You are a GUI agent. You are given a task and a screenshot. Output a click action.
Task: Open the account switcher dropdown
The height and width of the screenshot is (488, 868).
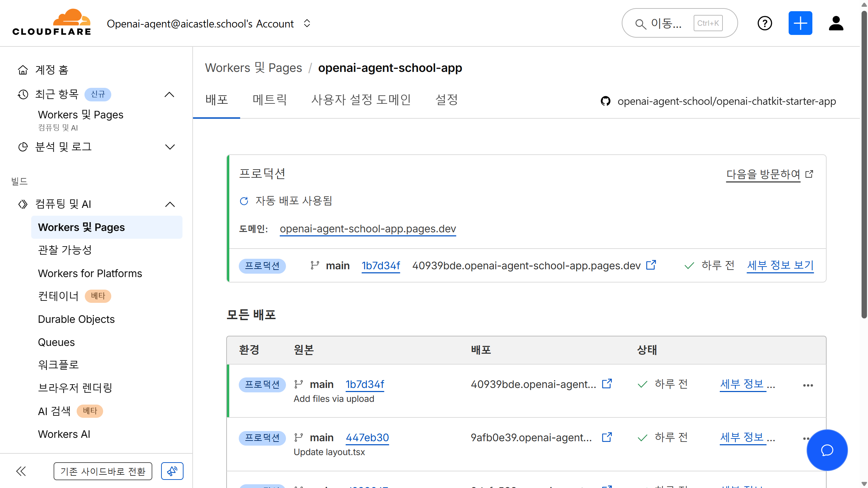point(307,23)
